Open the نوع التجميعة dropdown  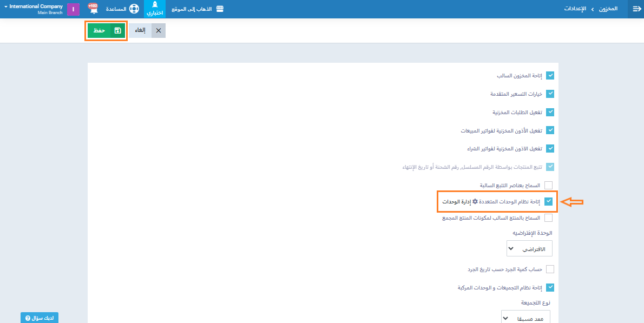(525, 318)
